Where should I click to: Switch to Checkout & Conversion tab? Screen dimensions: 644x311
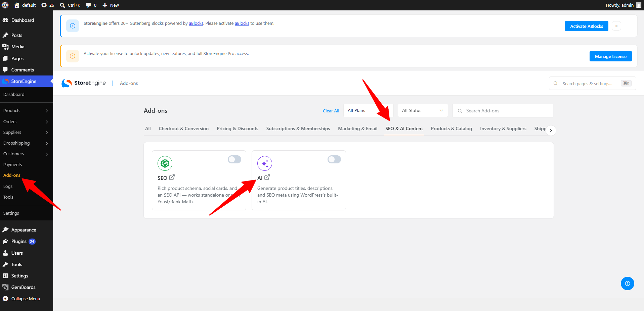183,128
